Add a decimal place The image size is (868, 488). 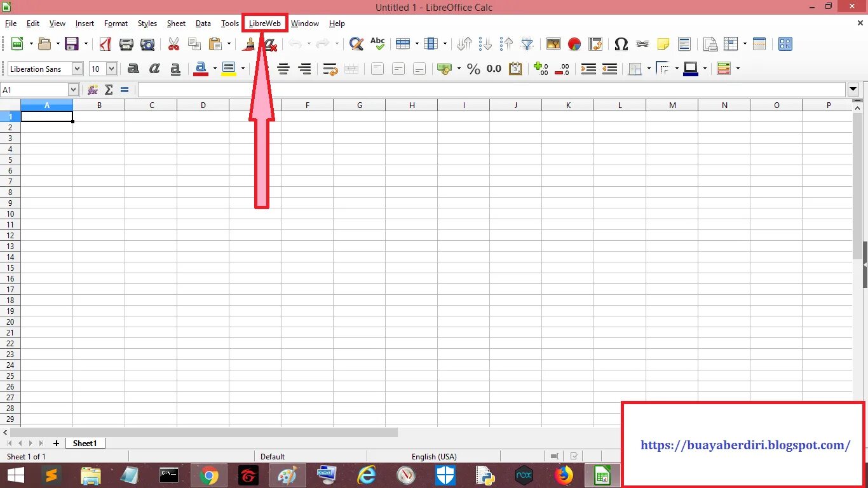541,69
